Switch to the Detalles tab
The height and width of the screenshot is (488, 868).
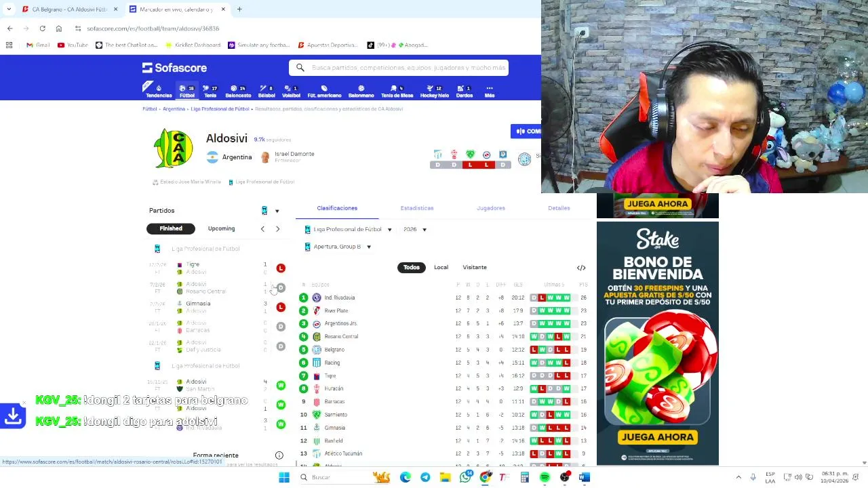[x=559, y=208]
